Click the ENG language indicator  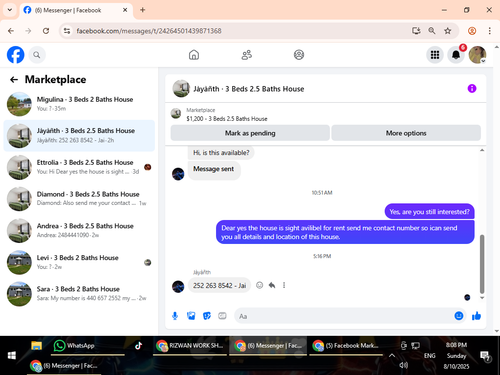[x=429, y=356]
